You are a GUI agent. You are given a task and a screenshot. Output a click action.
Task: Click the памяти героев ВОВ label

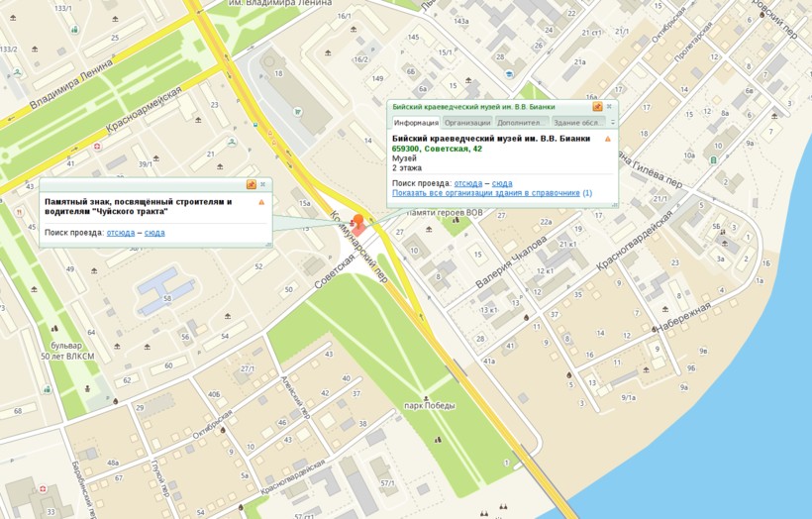[445, 212]
